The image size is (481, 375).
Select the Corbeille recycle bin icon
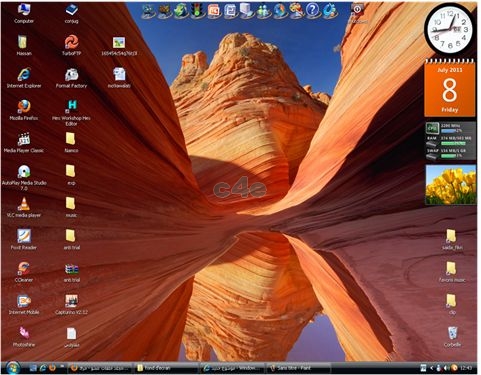(452, 337)
